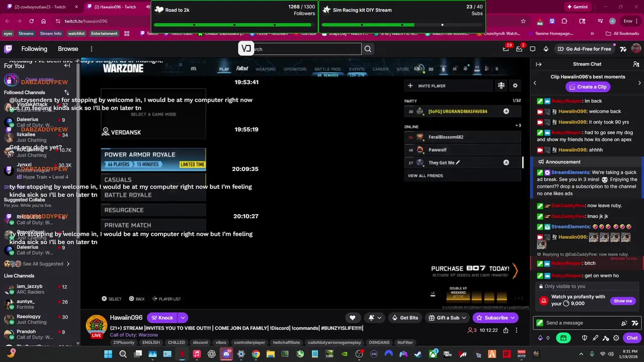Image resolution: width=644 pixels, height=362 pixels.
Task: Click Go Ad-Free for Free button
Action: pyautogui.click(x=584, y=49)
